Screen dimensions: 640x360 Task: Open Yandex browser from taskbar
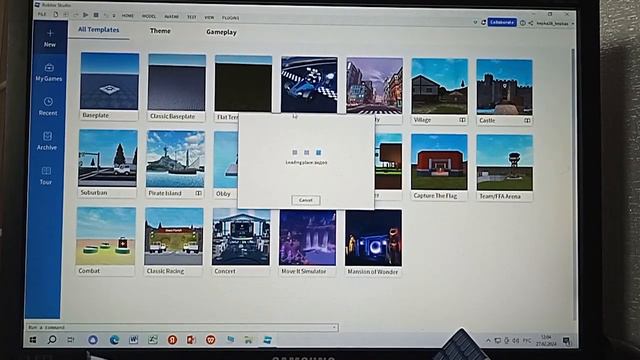[x=172, y=340]
